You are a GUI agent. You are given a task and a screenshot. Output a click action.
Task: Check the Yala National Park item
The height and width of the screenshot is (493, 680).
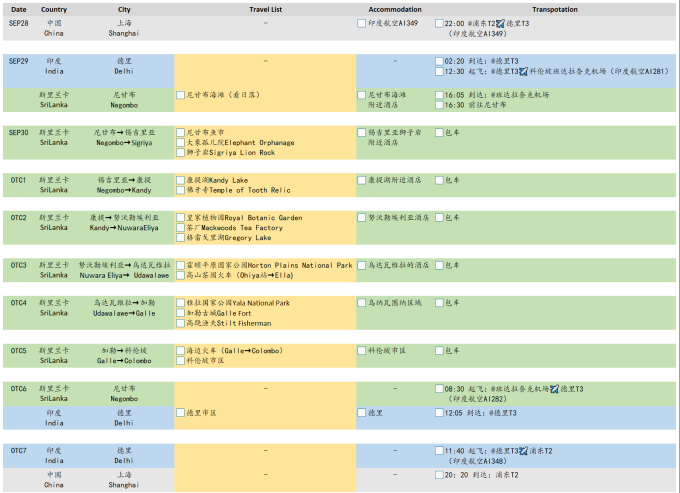click(180, 303)
